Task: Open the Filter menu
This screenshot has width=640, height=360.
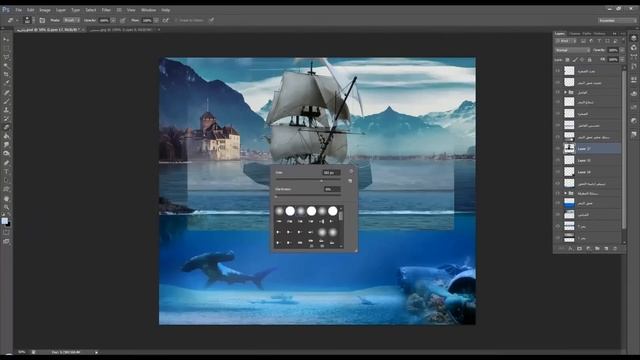Action: 106,10
